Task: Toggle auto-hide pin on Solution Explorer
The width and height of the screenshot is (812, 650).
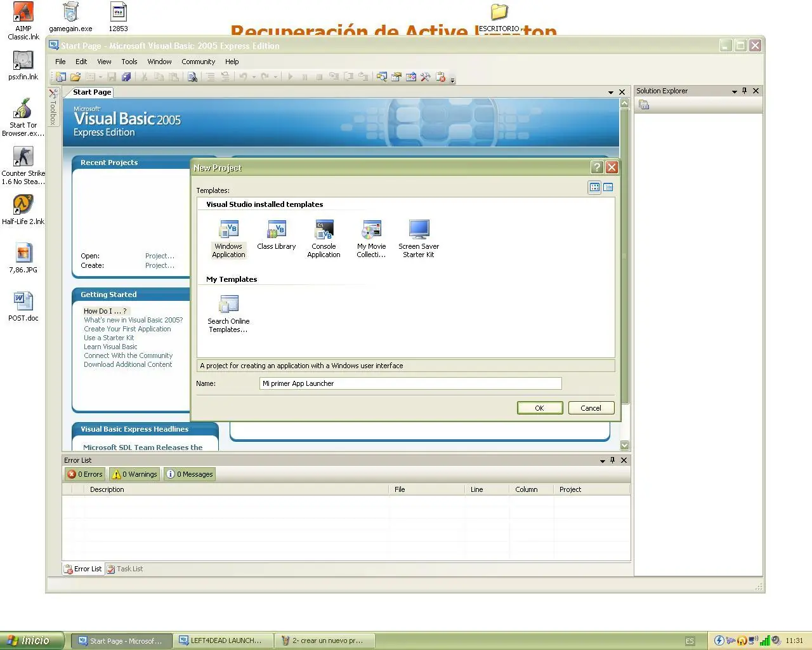Action: point(745,91)
